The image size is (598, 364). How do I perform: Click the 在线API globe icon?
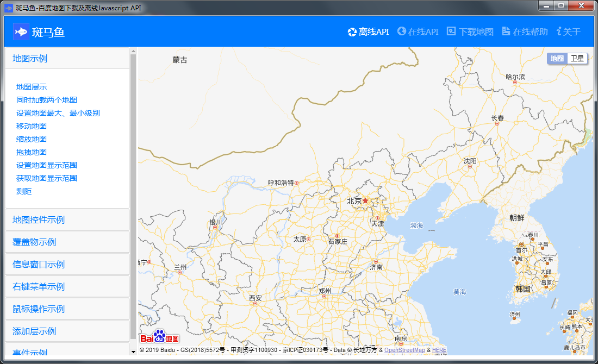[401, 32]
